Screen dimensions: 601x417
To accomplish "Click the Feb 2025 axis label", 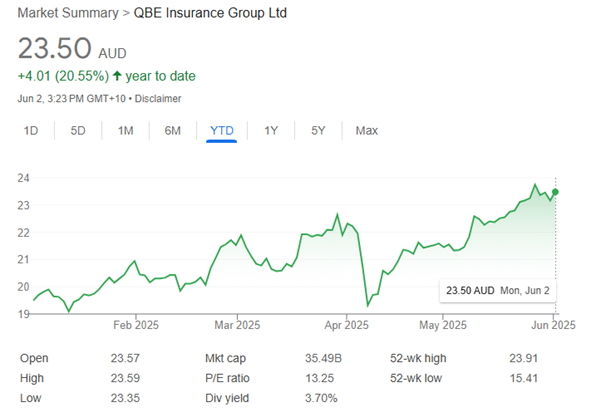I will pyautogui.click(x=137, y=325).
